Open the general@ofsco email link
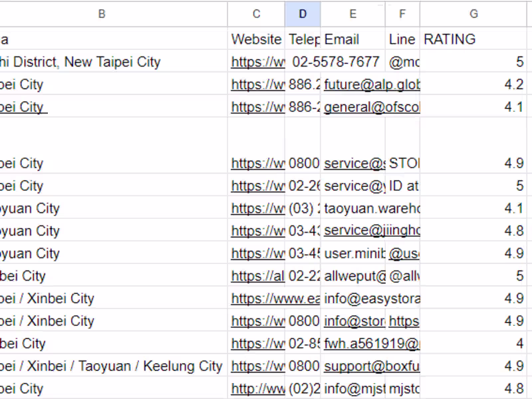This screenshot has width=532, height=399. [372, 107]
